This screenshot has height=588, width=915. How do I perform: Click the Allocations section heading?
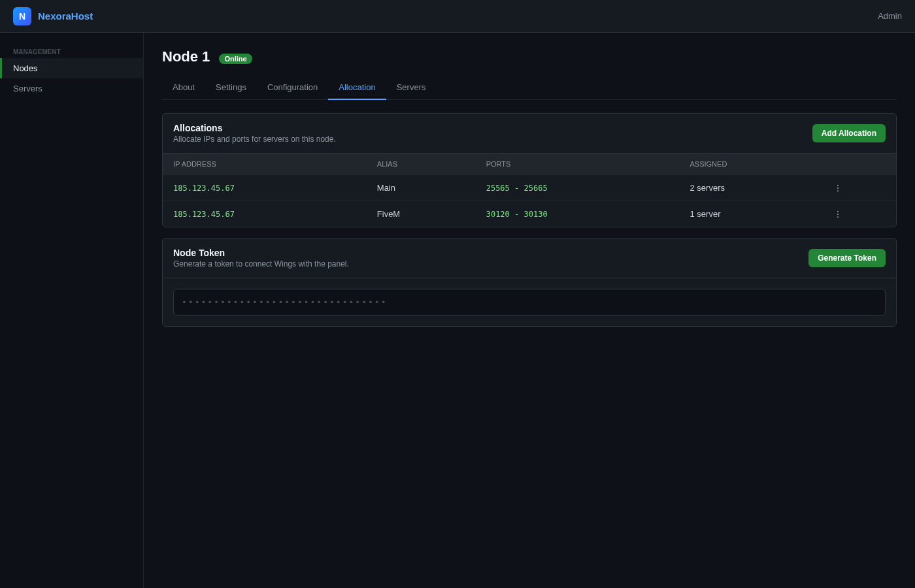click(x=198, y=128)
